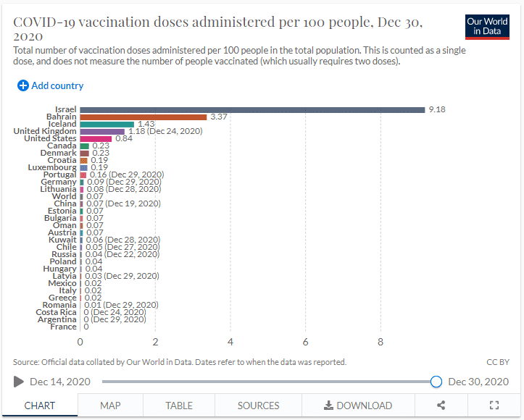The height and width of the screenshot is (420, 524).
Task: Switch to the MAP tab
Action: [x=110, y=406]
